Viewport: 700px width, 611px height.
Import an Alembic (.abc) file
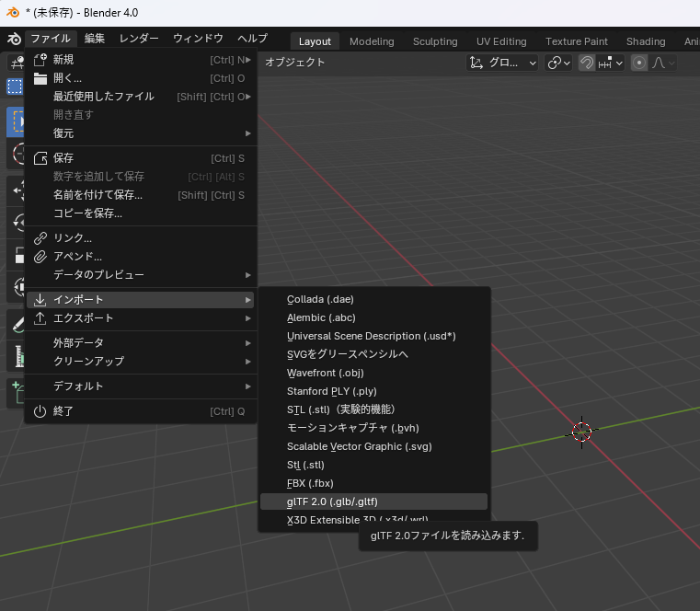pyautogui.click(x=373, y=317)
